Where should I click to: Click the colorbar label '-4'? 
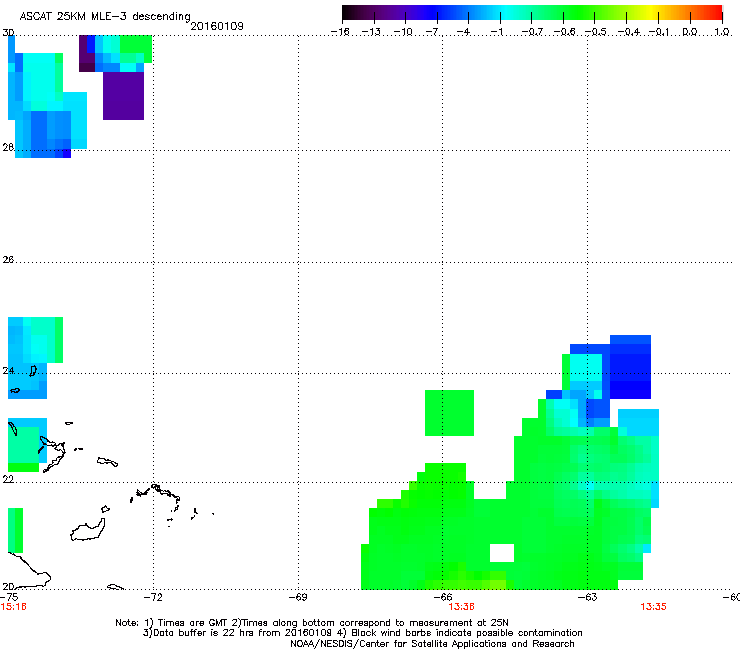(465, 32)
